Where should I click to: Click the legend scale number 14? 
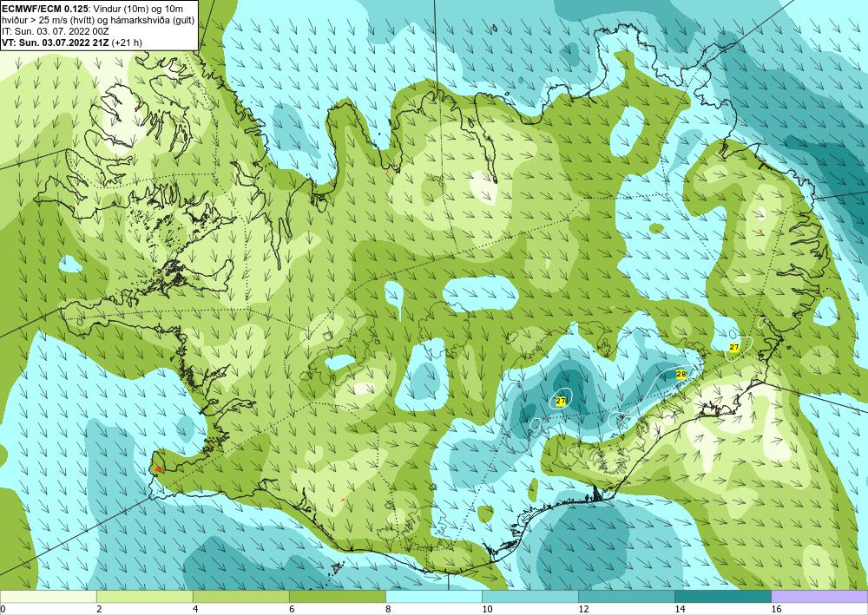tap(680, 610)
